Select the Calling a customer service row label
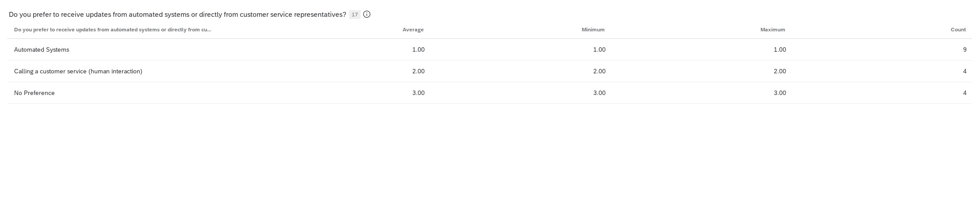Viewport: 980px width, 205px height. tap(78, 71)
